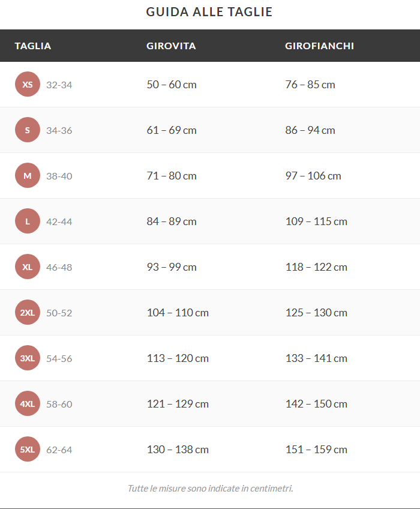Click the 58-60 numeric size label
Viewport: 420px width, 509px height.
[x=59, y=404]
